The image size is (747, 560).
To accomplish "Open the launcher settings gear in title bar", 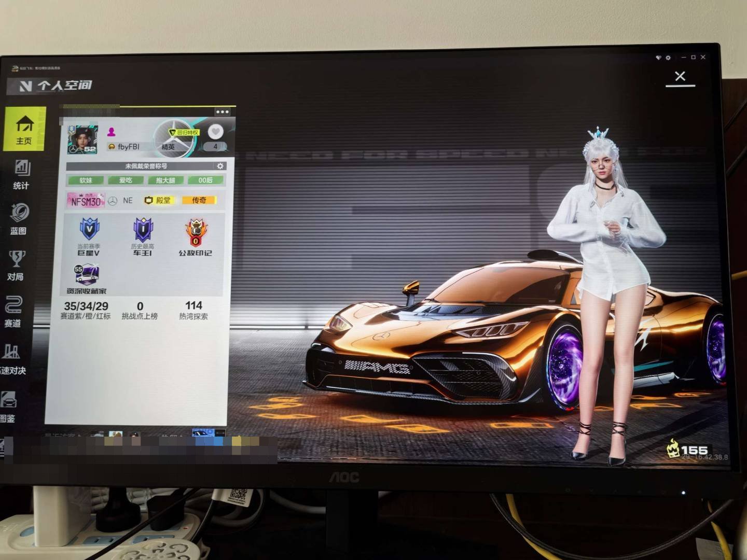I will (668, 58).
